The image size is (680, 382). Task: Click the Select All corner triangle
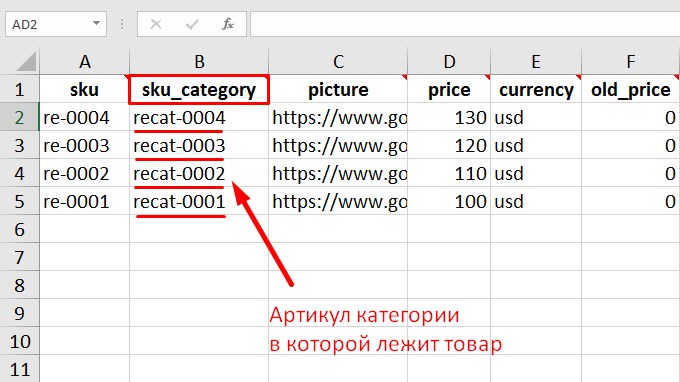[x=26, y=61]
